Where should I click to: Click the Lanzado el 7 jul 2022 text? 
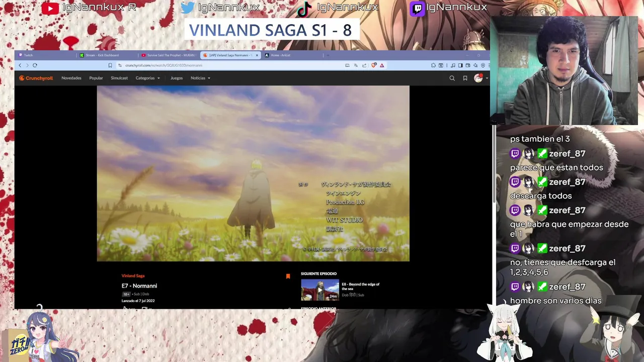coord(138,301)
